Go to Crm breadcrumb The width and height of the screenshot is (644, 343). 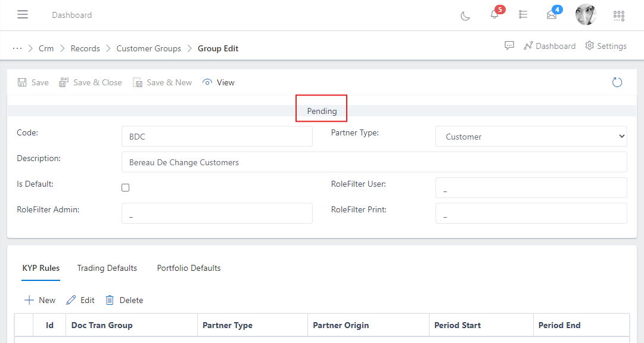point(46,48)
